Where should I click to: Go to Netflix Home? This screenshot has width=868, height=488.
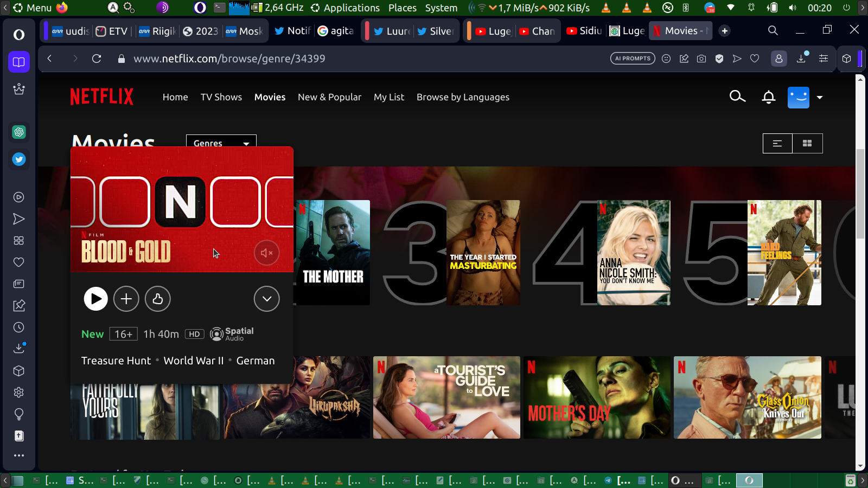coord(175,97)
